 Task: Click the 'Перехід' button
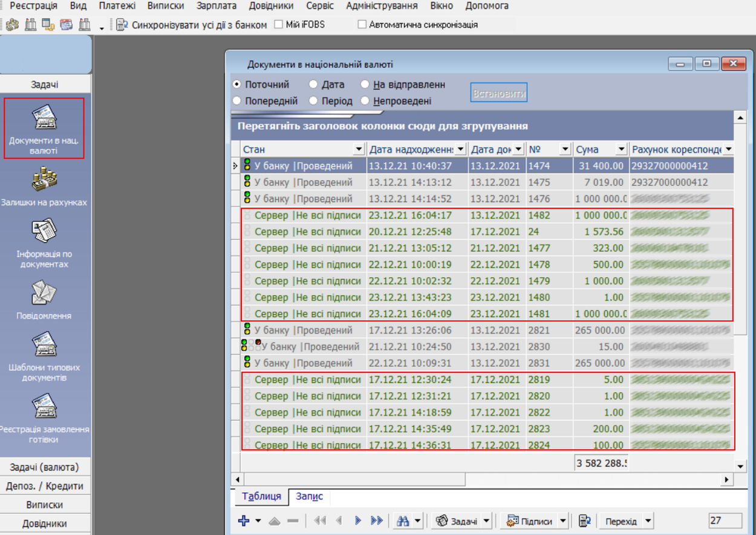click(x=621, y=520)
